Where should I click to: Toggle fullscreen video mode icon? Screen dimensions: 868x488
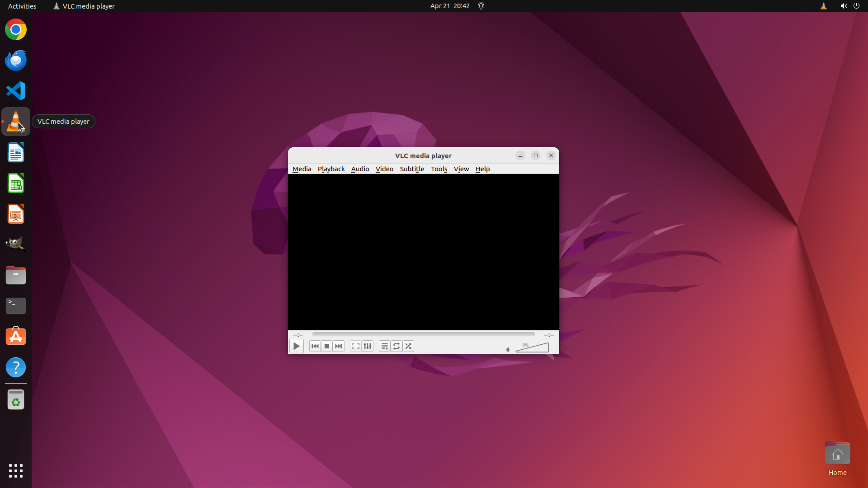356,346
